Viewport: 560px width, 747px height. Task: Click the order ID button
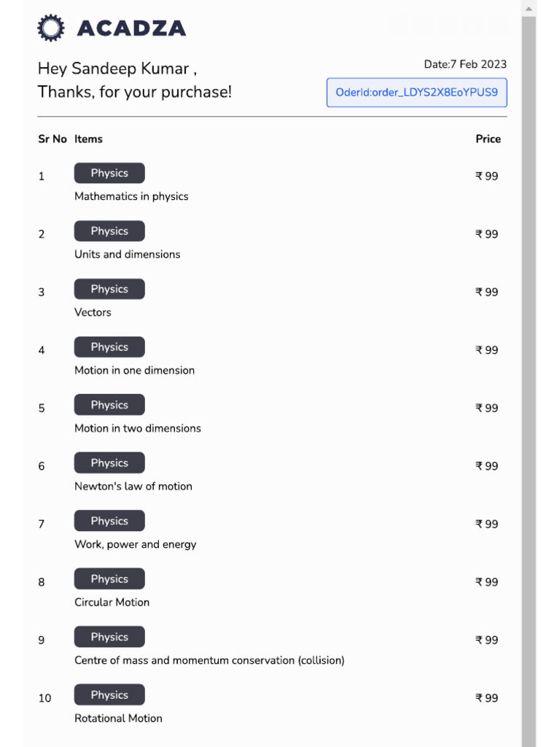(x=416, y=93)
